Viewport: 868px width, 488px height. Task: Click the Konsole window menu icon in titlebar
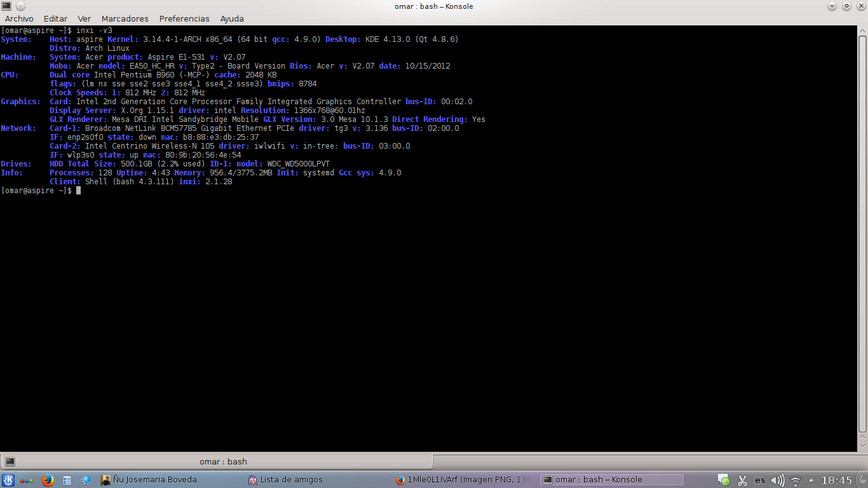[x=6, y=6]
